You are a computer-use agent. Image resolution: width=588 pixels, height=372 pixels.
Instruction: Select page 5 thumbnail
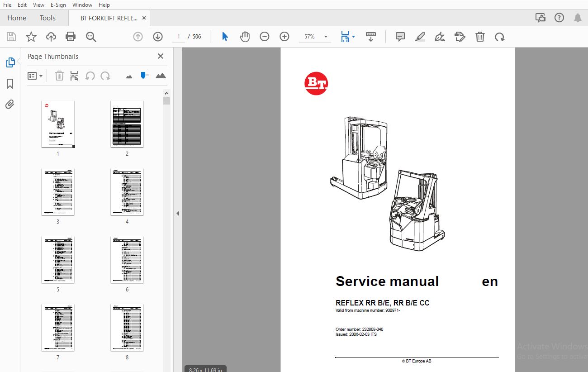click(x=58, y=260)
